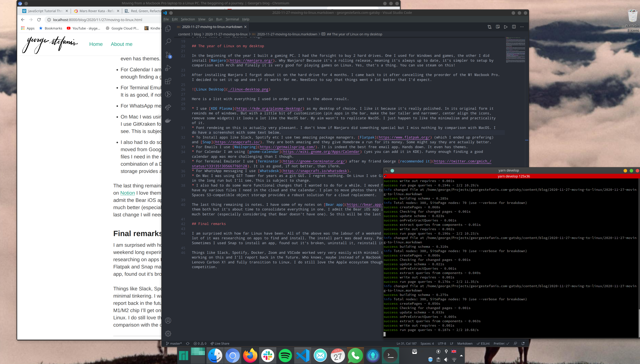Open the Bookmarks folder in bookmarks bar
Image resolution: width=640 pixels, height=364 pixels.
click(51, 28)
